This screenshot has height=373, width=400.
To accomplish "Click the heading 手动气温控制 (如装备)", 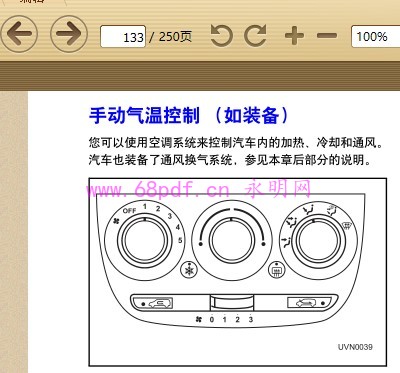I will tap(188, 116).
